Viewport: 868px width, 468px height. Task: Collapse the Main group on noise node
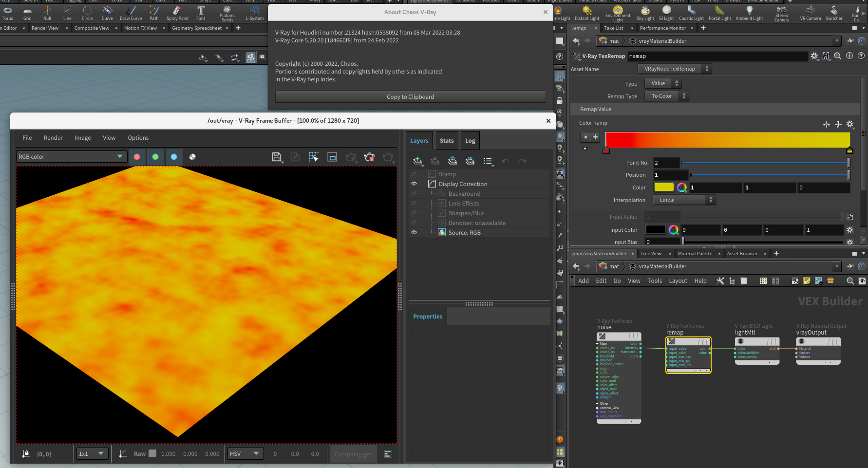coord(598,344)
